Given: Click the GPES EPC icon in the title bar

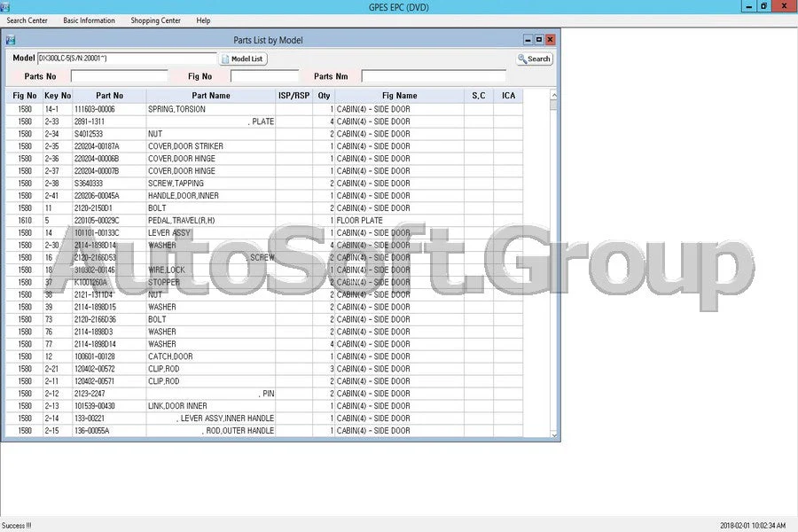Looking at the screenshot, I should [7, 7].
